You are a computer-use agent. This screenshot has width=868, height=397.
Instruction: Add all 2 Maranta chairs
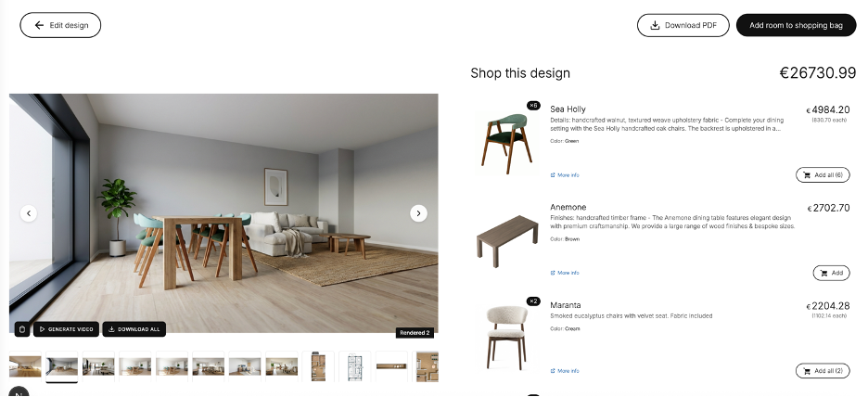pyautogui.click(x=823, y=371)
